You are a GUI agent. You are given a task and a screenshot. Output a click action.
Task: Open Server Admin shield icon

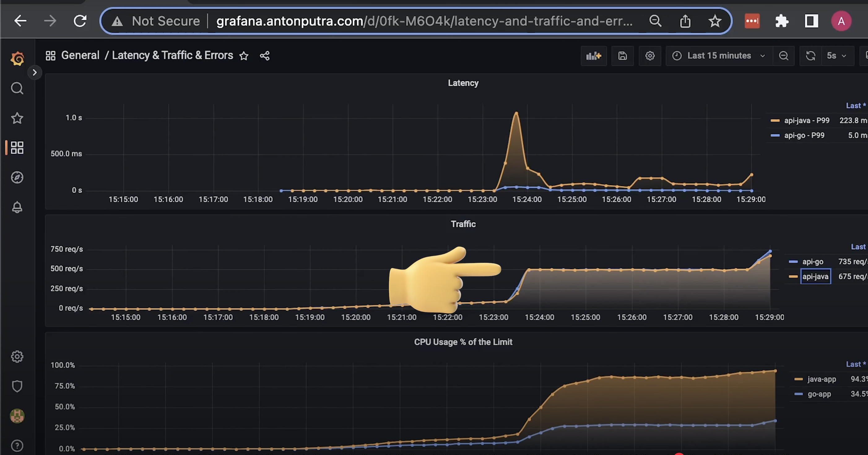pyautogui.click(x=17, y=386)
